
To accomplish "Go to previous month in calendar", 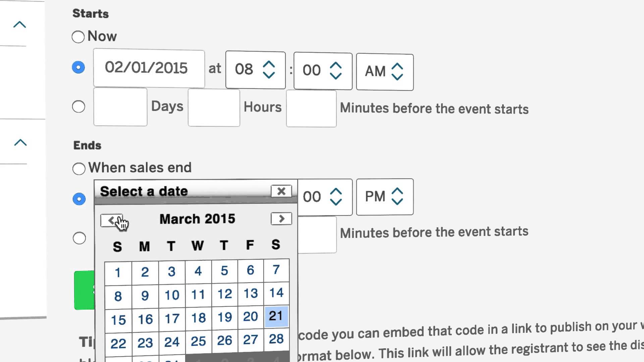I will pyautogui.click(x=111, y=220).
